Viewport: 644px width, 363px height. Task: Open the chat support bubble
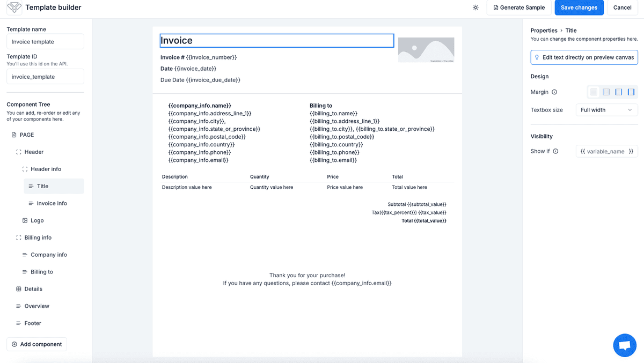(625, 345)
